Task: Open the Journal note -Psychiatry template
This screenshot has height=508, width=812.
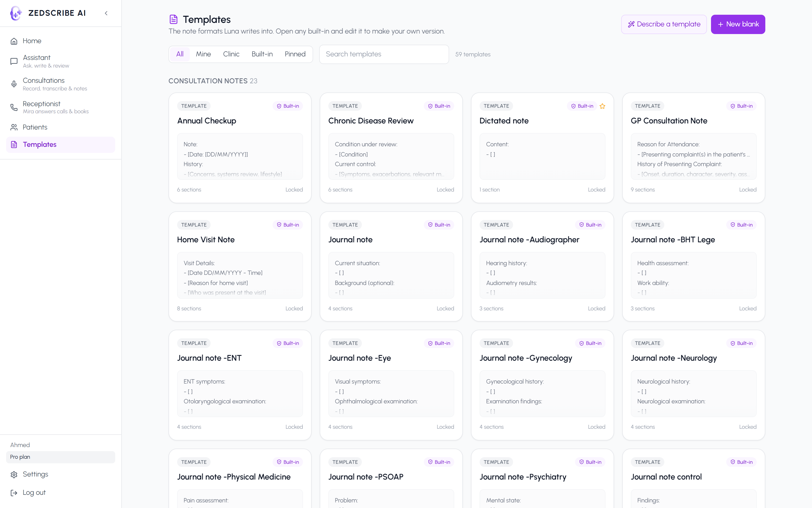Action: [x=542, y=479]
